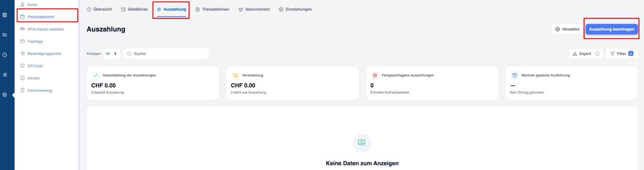Viewport: 644px width, 170px height.
Task: Open the settings gear in the dark sidebar
Action: click(x=5, y=95)
